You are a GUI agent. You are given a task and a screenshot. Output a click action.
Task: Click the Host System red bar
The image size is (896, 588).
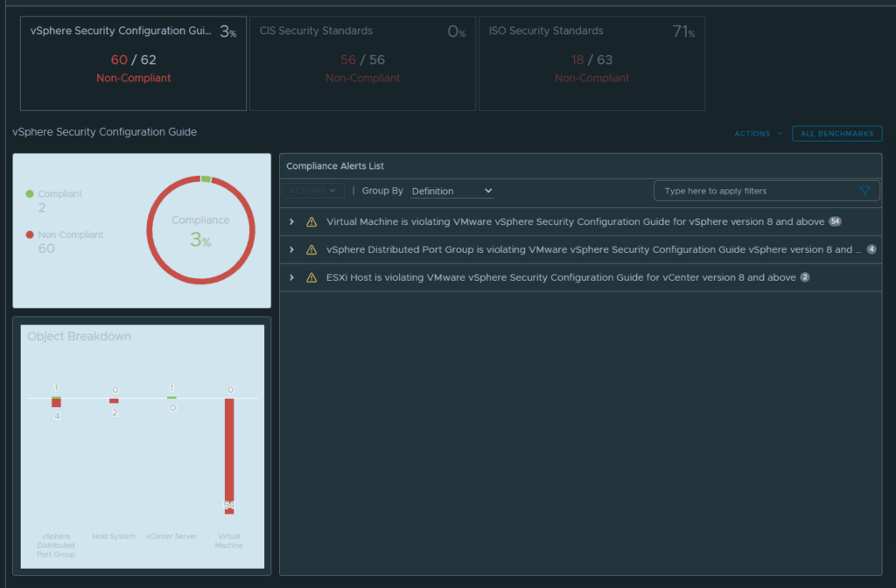(x=115, y=401)
